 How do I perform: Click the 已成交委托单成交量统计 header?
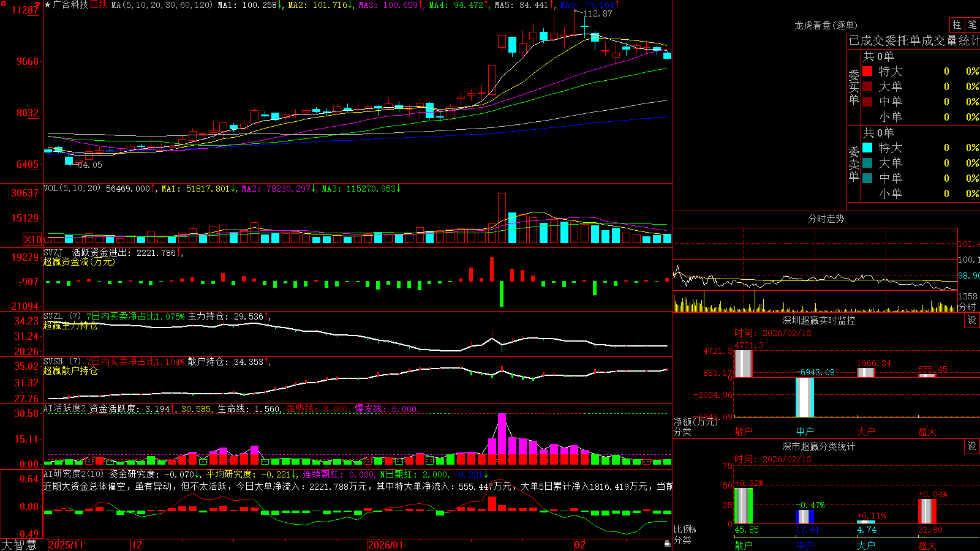[914, 40]
